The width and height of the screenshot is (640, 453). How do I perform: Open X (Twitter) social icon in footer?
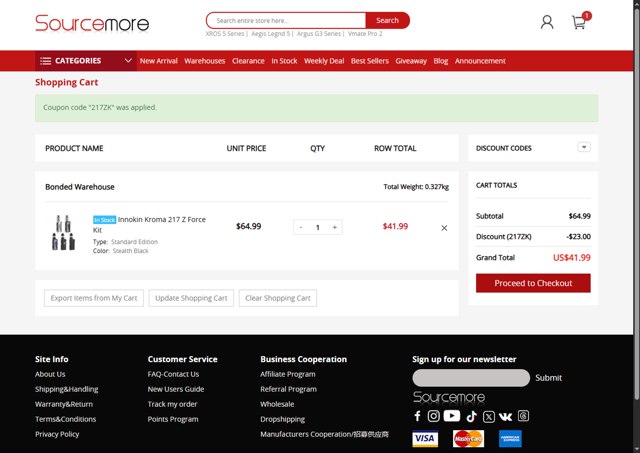pos(489,416)
